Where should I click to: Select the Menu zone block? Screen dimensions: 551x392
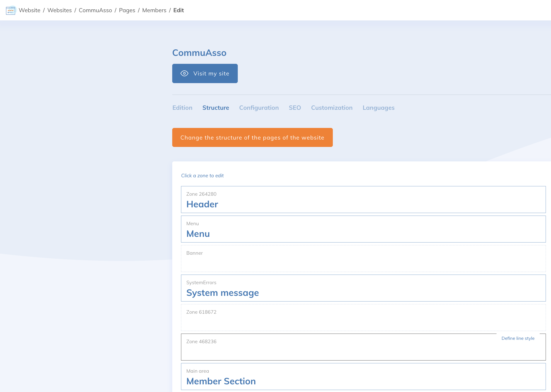tap(363, 229)
